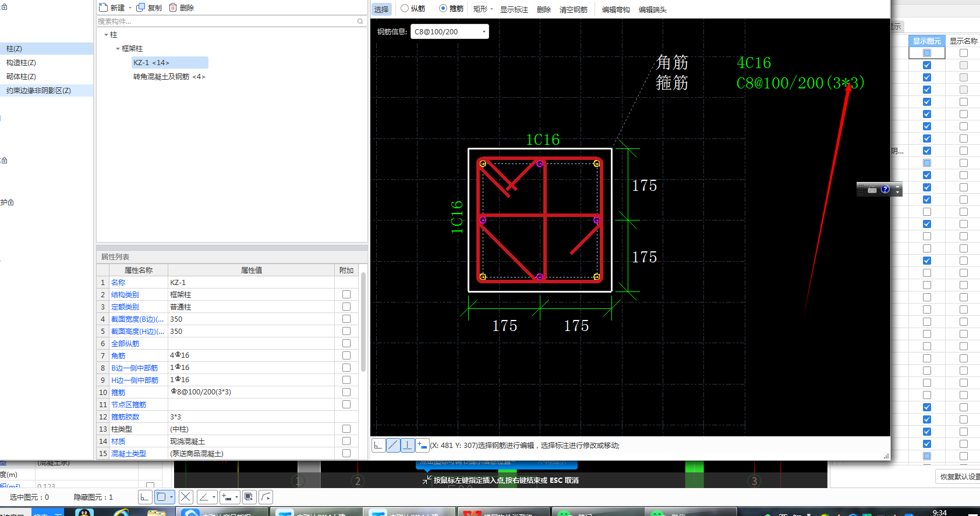Click 删除 in rebar editor toolbar
This screenshot has height=516, width=980.
544,9
